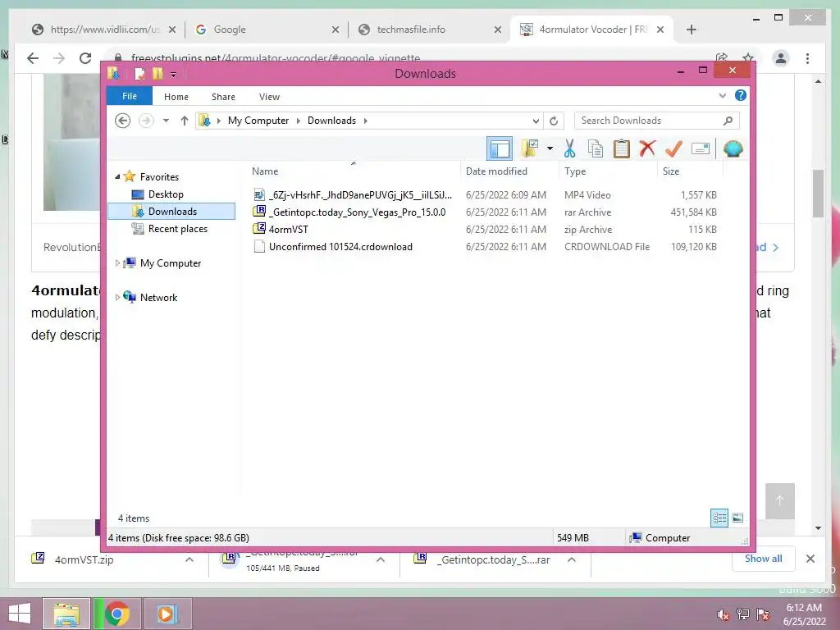The height and width of the screenshot is (630, 840).
Task: Open Chrome's three-dot menu
Action: 807,58
